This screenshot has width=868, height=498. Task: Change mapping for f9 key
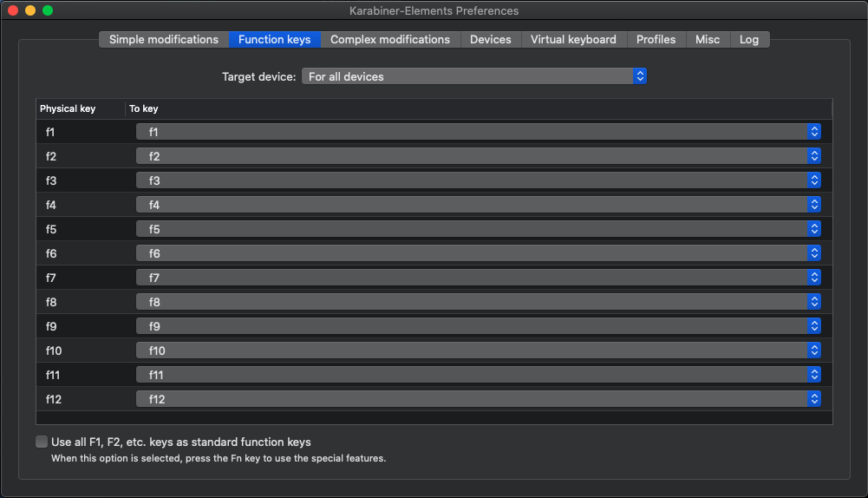tap(479, 326)
